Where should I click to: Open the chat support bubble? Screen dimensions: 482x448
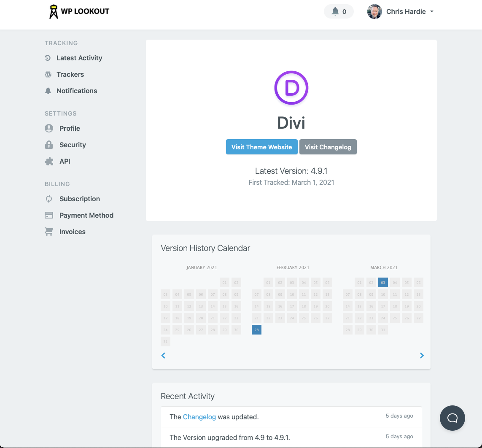[452, 418]
